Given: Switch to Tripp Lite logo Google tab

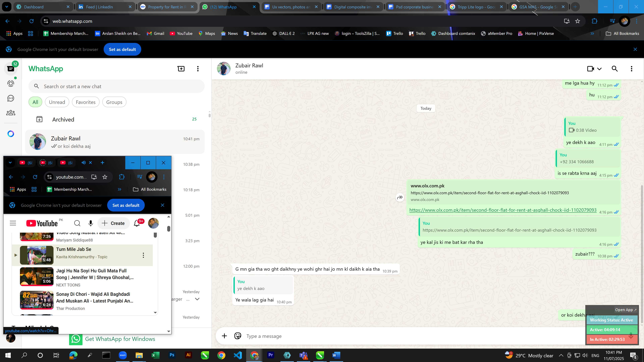Looking at the screenshot, I should click(x=477, y=7).
